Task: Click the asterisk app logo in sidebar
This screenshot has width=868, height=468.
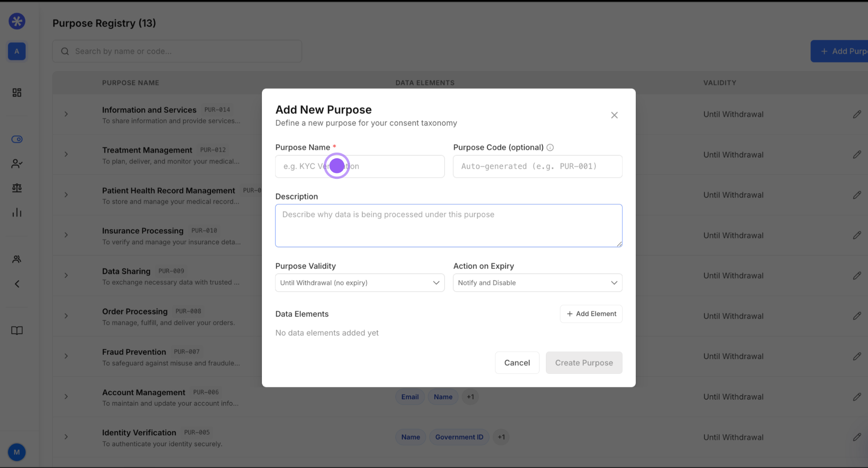Action: coord(17,21)
